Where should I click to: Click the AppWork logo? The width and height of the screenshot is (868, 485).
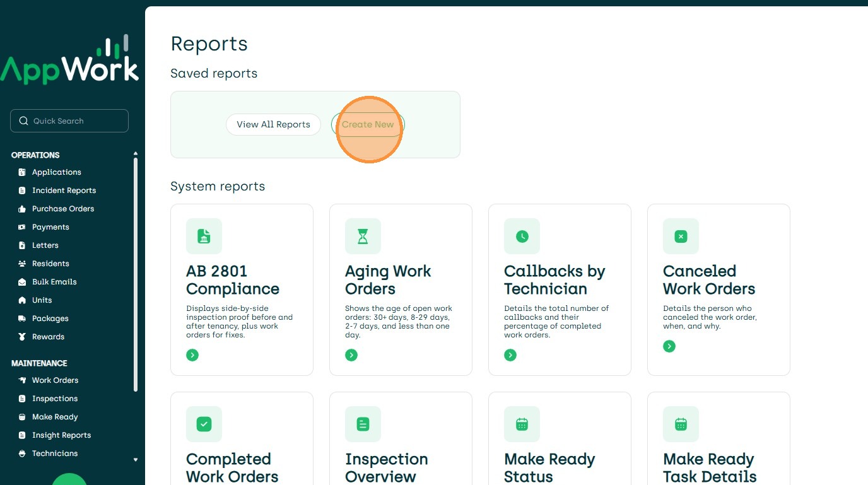[69, 62]
